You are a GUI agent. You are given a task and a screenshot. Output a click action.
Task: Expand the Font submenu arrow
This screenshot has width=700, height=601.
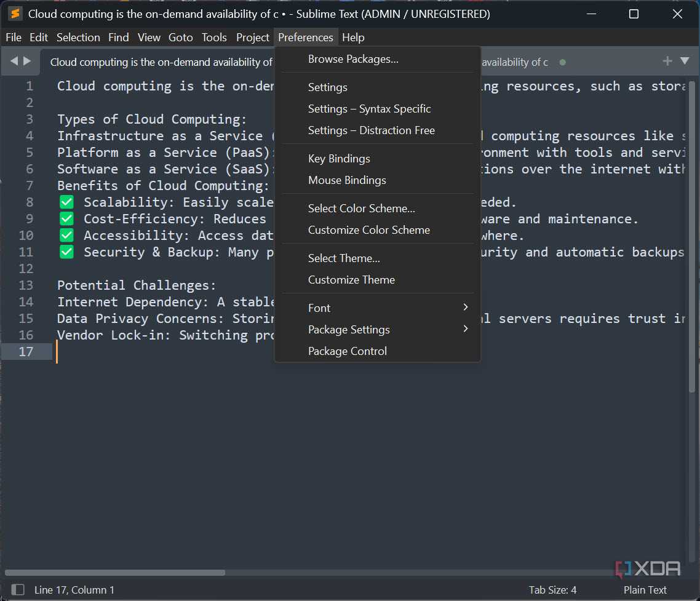click(465, 307)
